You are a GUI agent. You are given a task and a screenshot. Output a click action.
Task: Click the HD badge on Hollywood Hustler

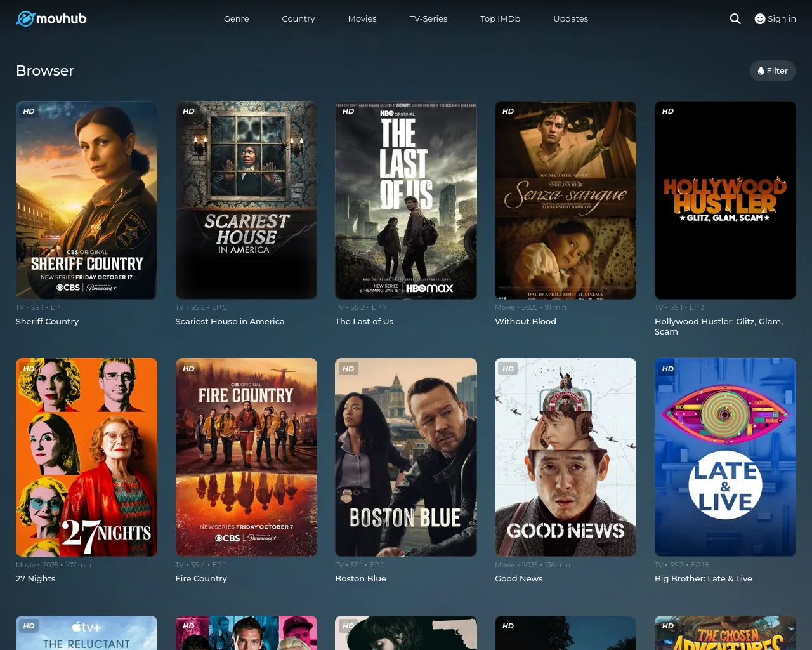click(668, 111)
